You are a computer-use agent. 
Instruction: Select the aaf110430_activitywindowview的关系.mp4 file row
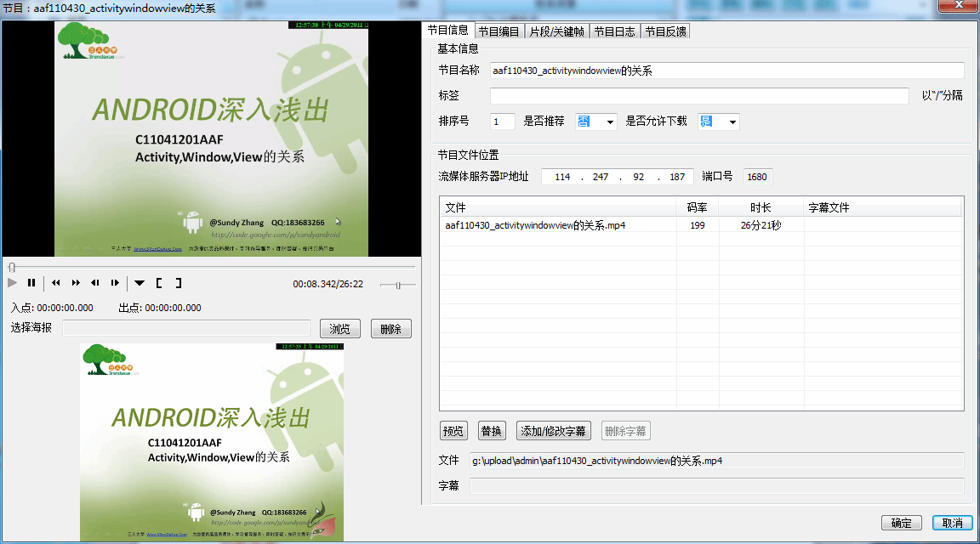[701, 225]
